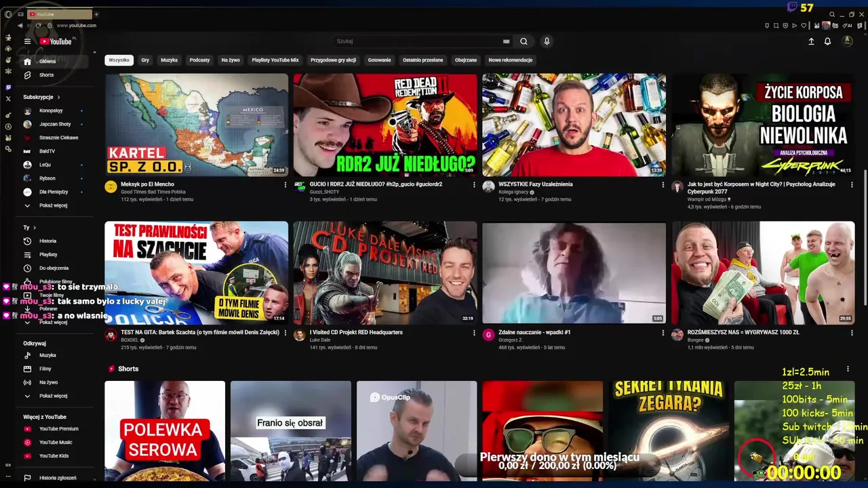Expand the Subskrypcje section chevron
Image resolution: width=868 pixels, height=488 pixels.
[58, 97]
